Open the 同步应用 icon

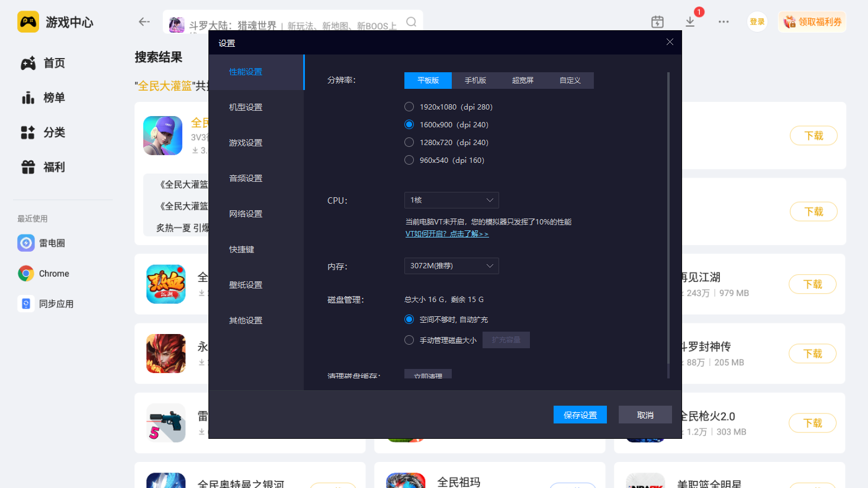click(x=26, y=304)
